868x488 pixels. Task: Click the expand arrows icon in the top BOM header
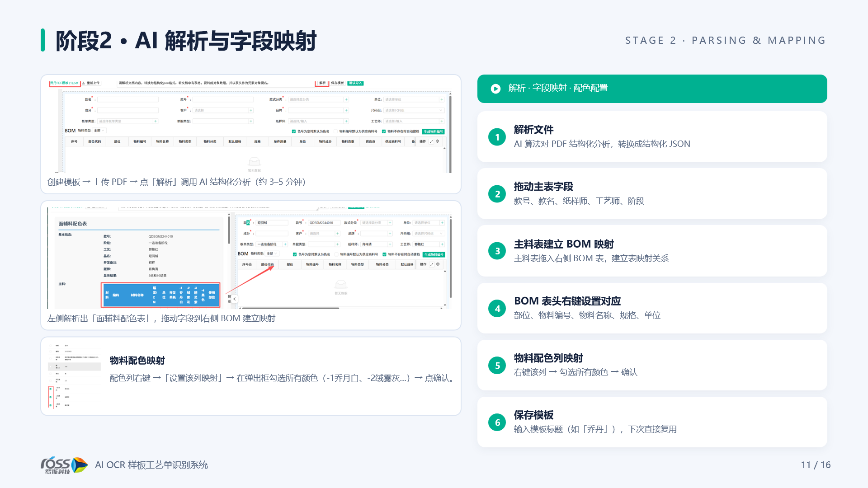(x=431, y=141)
